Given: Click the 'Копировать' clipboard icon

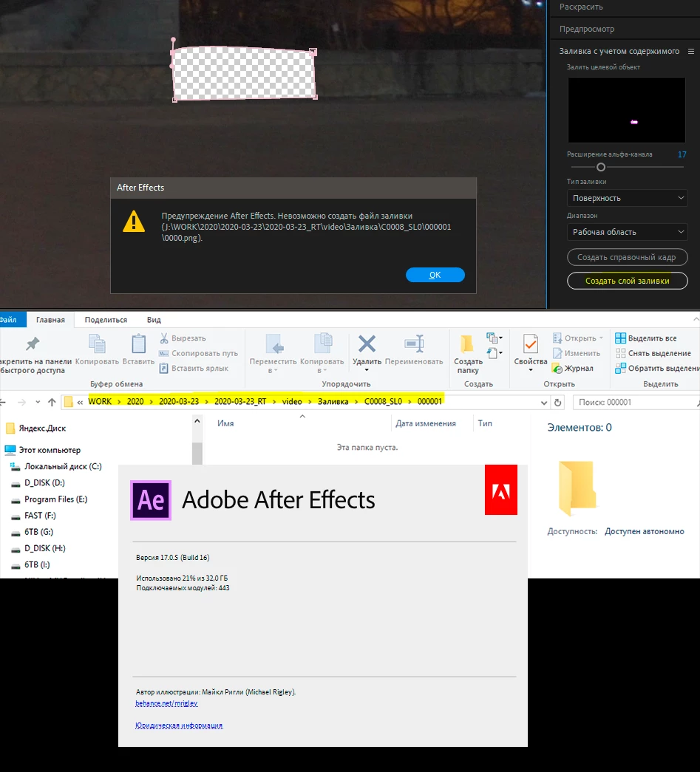Looking at the screenshot, I should (x=97, y=344).
